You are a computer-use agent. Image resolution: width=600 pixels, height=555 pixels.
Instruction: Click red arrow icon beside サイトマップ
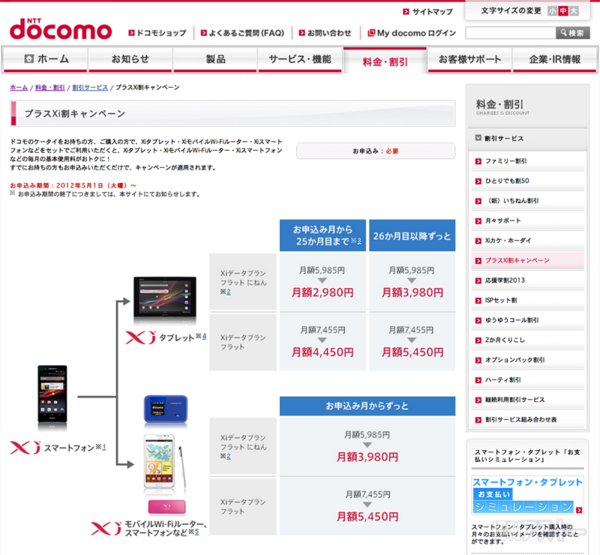(406, 12)
